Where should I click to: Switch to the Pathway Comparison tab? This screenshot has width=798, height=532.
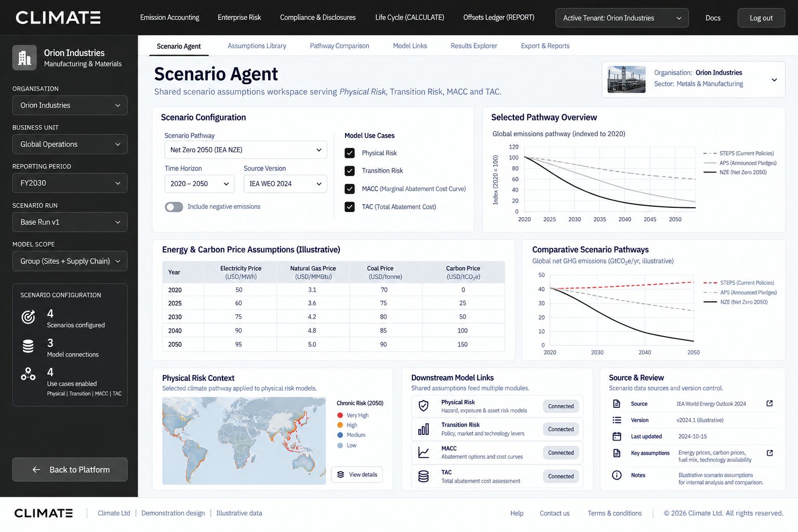point(340,46)
